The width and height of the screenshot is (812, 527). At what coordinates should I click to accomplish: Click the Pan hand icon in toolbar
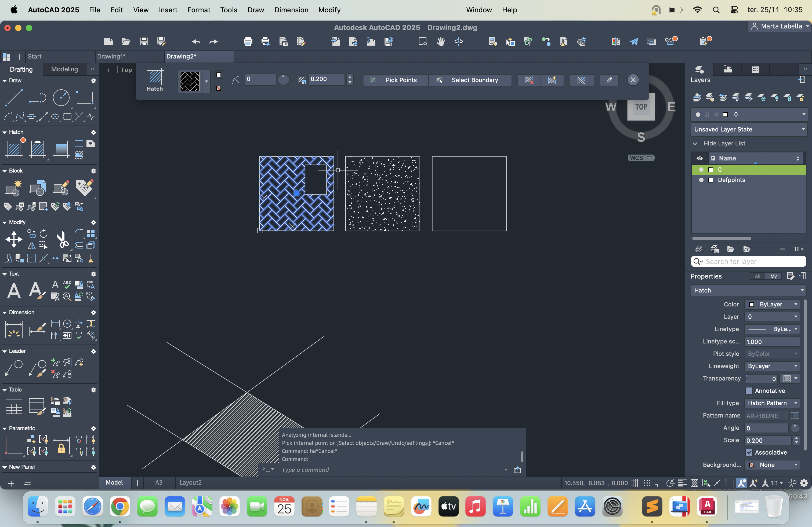coord(441,42)
